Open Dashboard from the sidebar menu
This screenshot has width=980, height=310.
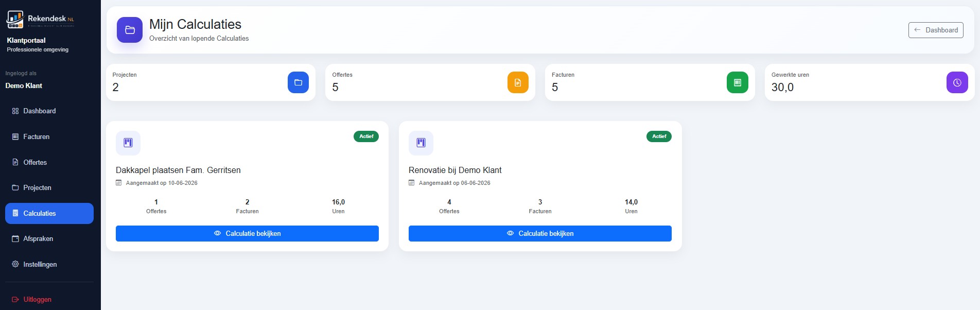coord(49,111)
